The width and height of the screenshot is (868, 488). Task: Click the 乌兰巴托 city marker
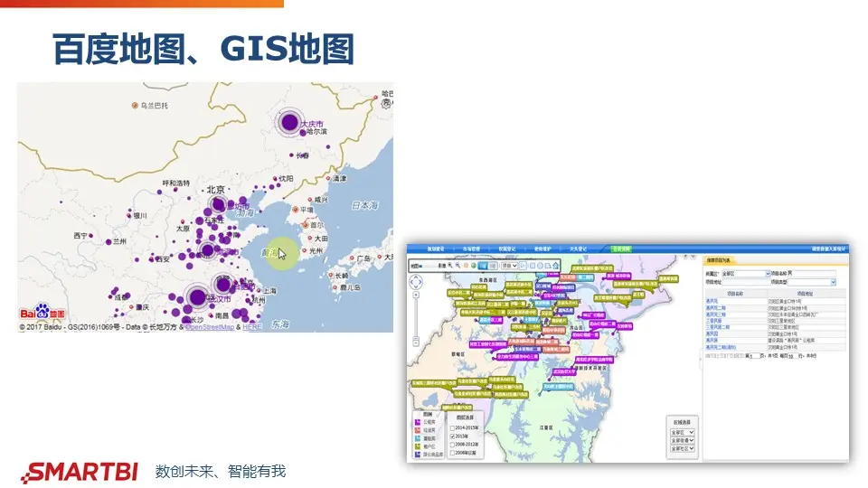click(x=135, y=105)
